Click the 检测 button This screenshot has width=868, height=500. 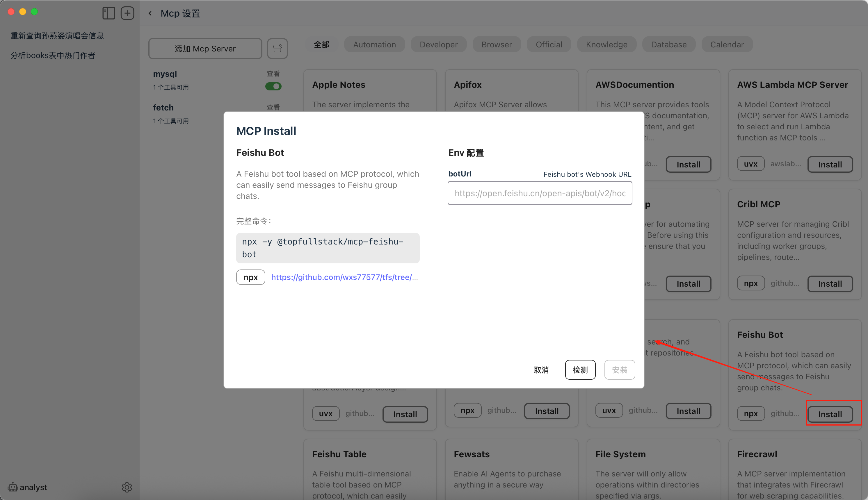pyautogui.click(x=580, y=370)
